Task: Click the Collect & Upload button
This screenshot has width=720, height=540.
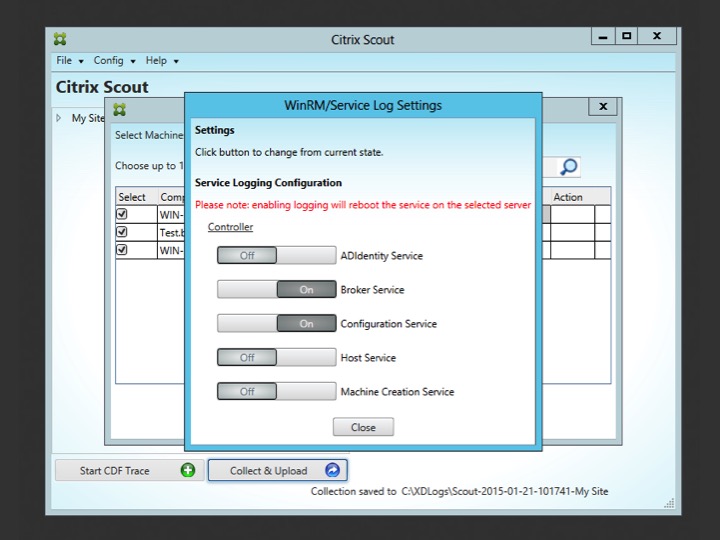Action: tap(277, 470)
